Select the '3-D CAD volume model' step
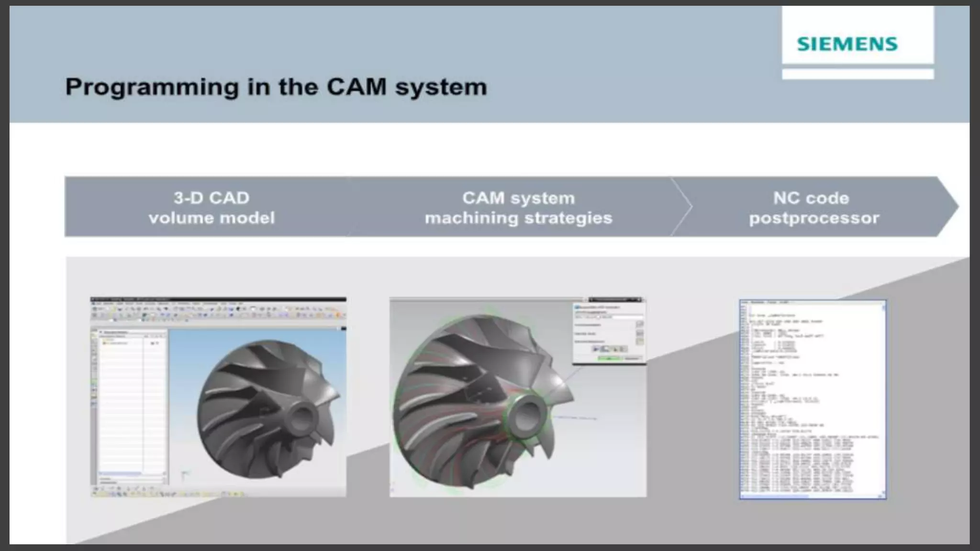 212,208
